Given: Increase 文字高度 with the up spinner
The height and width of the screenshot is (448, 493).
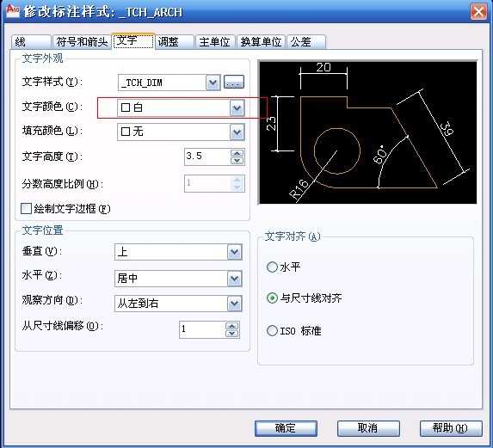Looking at the screenshot, I should coord(237,153).
